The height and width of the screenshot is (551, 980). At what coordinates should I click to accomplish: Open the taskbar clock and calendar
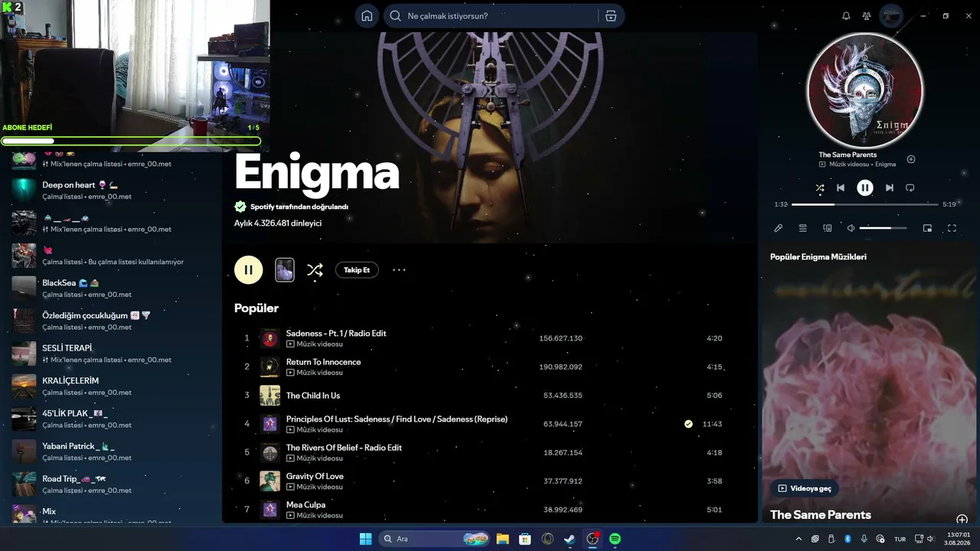click(x=959, y=539)
